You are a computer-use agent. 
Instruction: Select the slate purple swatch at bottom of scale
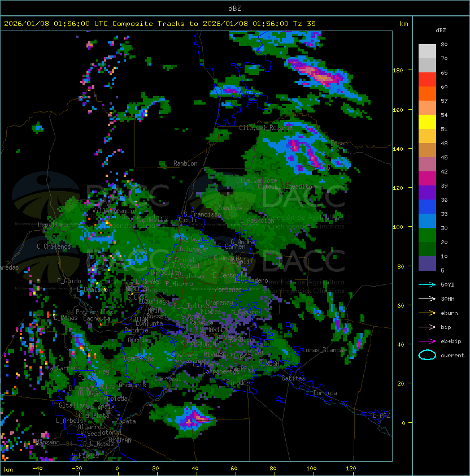pyautogui.click(x=427, y=263)
